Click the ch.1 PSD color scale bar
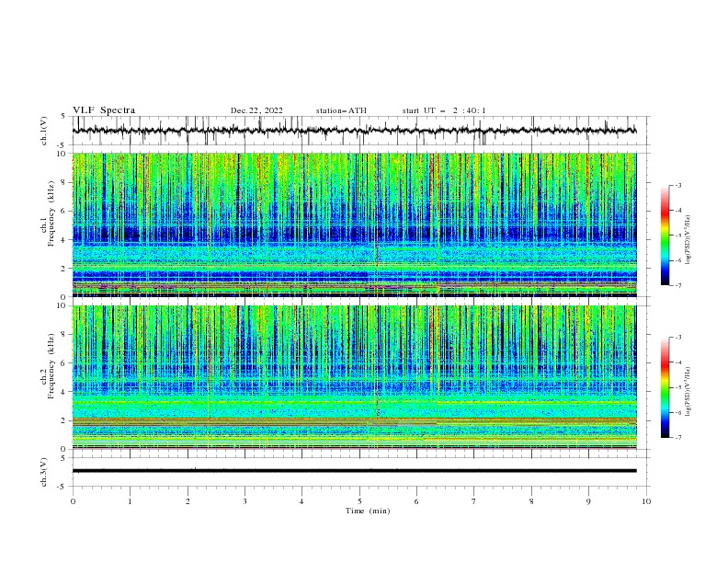 [x=665, y=236]
